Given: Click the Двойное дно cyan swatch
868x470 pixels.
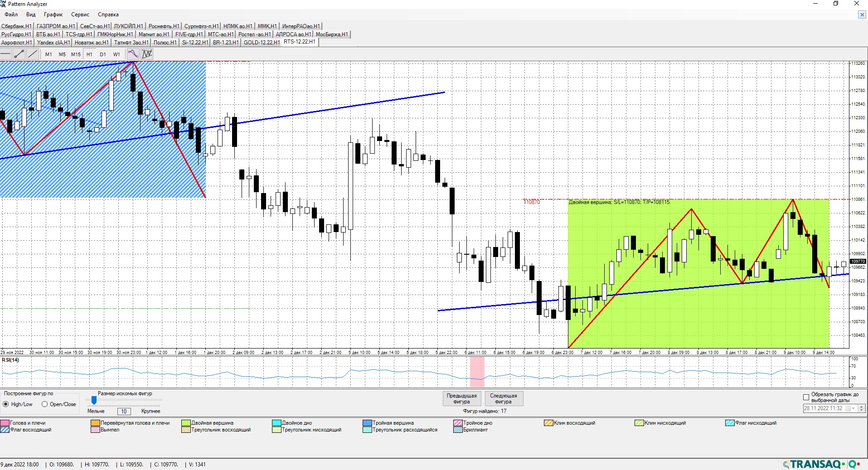Looking at the screenshot, I should pyautogui.click(x=277, y=423).
